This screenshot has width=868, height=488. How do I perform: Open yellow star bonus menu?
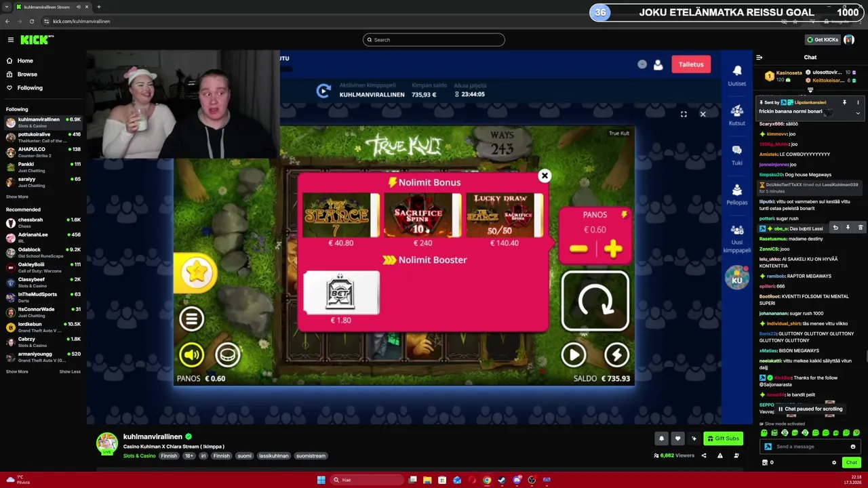point(195,272)
